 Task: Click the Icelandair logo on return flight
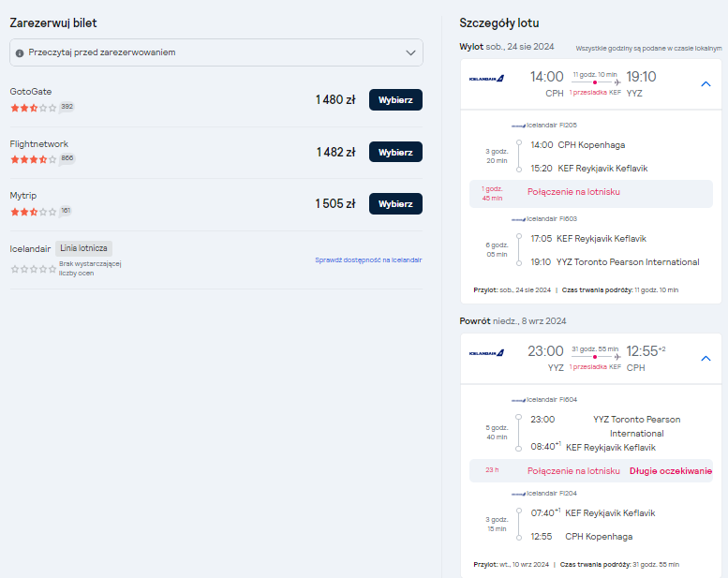coord(486,353)
